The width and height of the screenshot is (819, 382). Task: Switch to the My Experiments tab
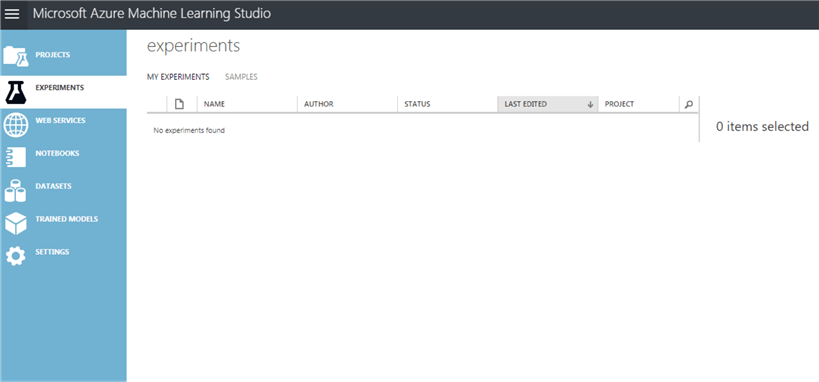pyautogui.click(x=178, y=77)
